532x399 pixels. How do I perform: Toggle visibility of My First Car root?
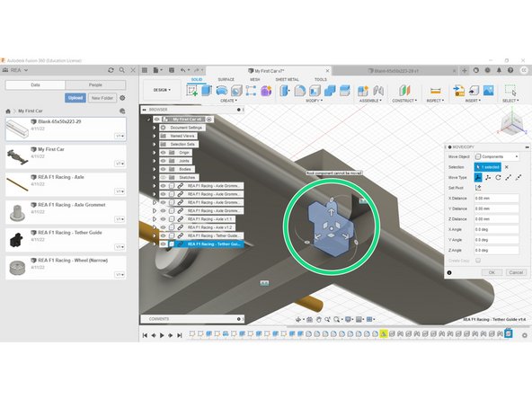pos(156,120)
